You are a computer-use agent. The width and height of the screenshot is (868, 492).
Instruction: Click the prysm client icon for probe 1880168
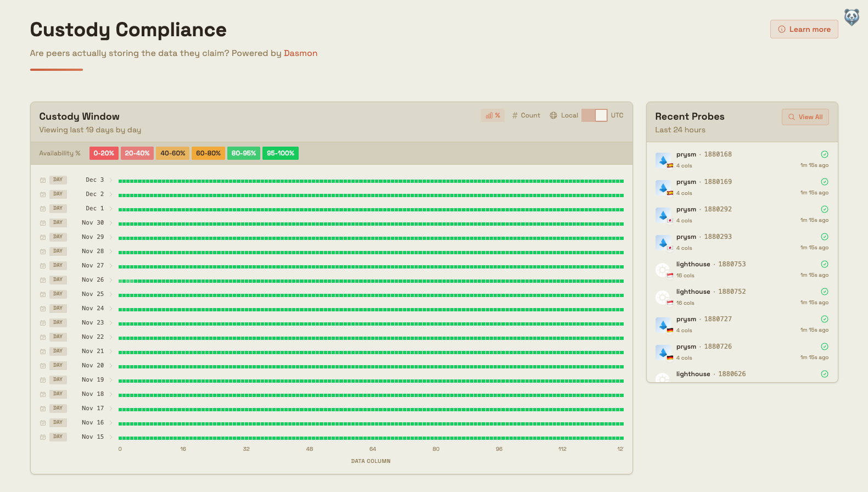point(663,160)
